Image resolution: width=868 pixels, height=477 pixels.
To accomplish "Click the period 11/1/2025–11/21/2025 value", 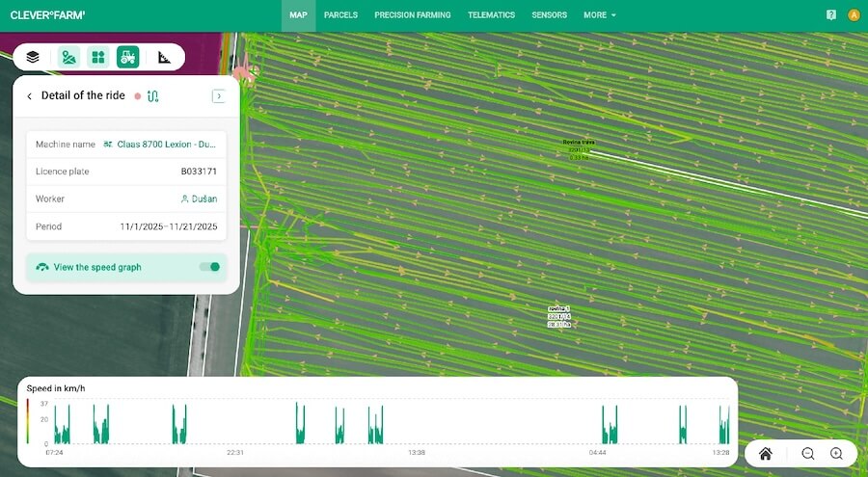I will tap(169, 226).
